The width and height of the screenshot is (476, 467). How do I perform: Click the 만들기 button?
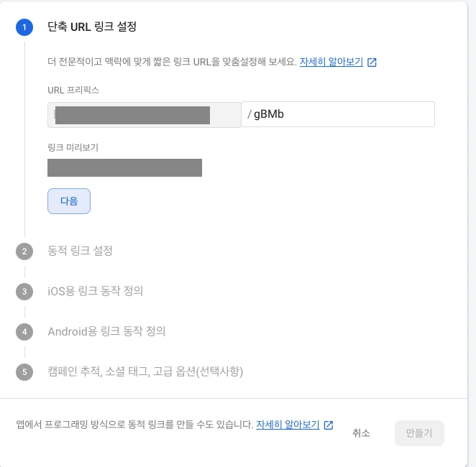(x=419, y=433)
